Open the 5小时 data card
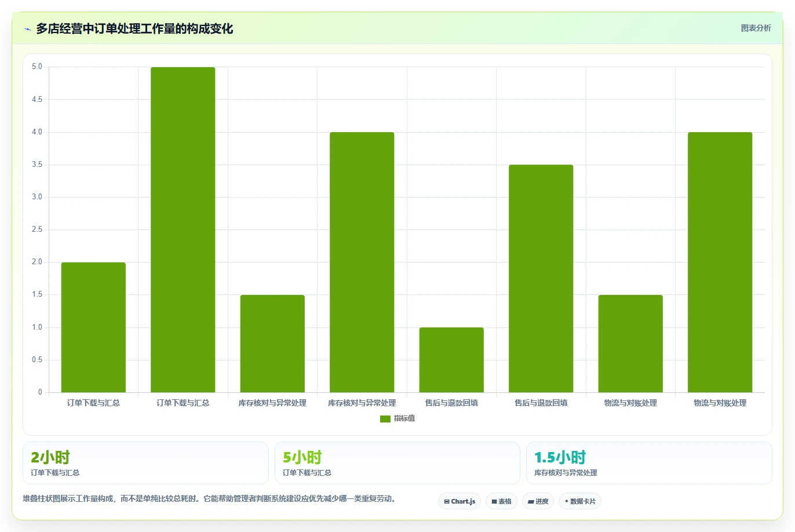Screen dimensions: 795x532 click(x=397, y=463)
